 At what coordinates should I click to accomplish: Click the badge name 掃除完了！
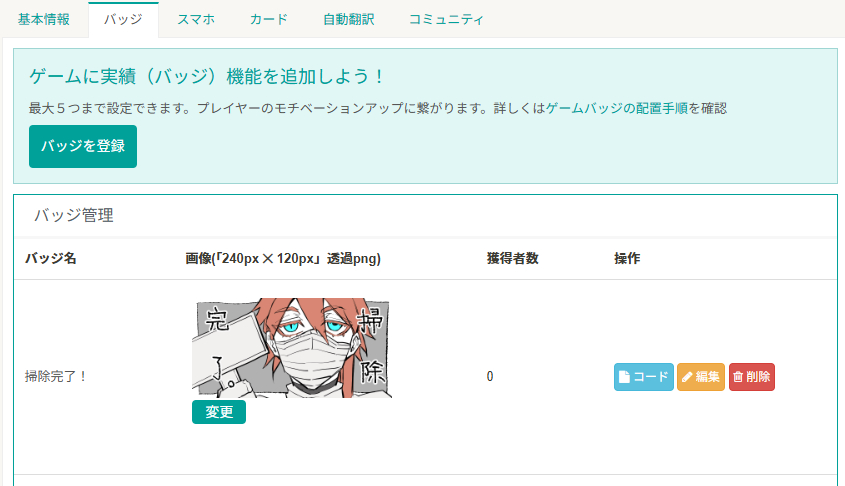pyautogui.click(x=56, y=376)
